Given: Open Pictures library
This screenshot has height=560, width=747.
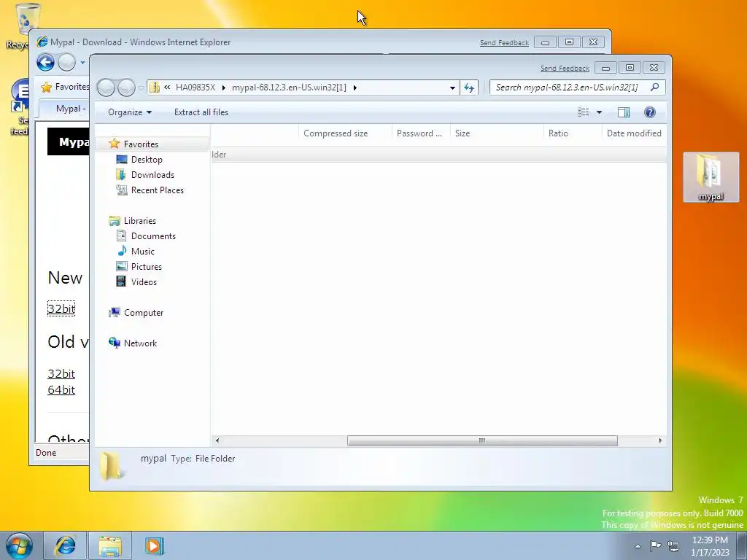Looking at the screenshot, I should pyautogui.click(x=146, y=267).
